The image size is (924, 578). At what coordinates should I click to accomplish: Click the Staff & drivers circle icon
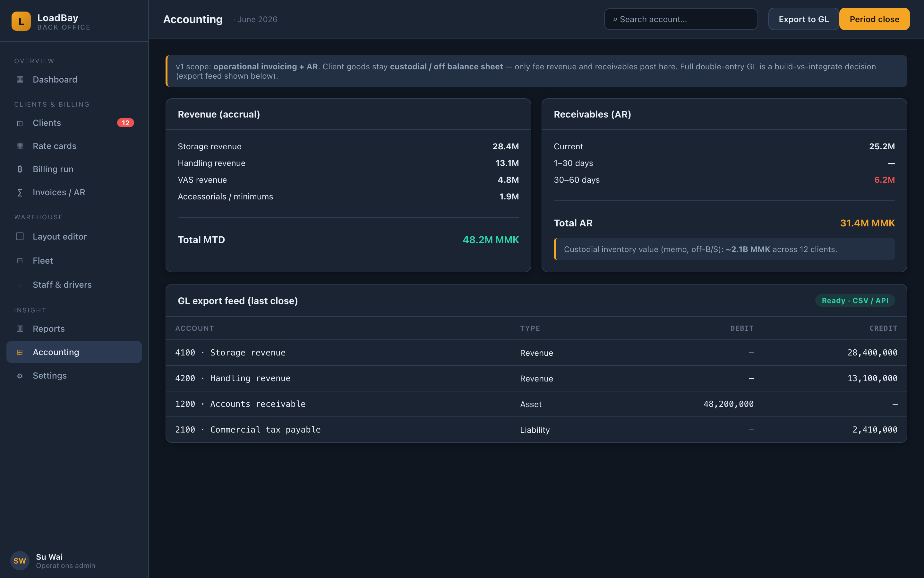coord(20,285)
